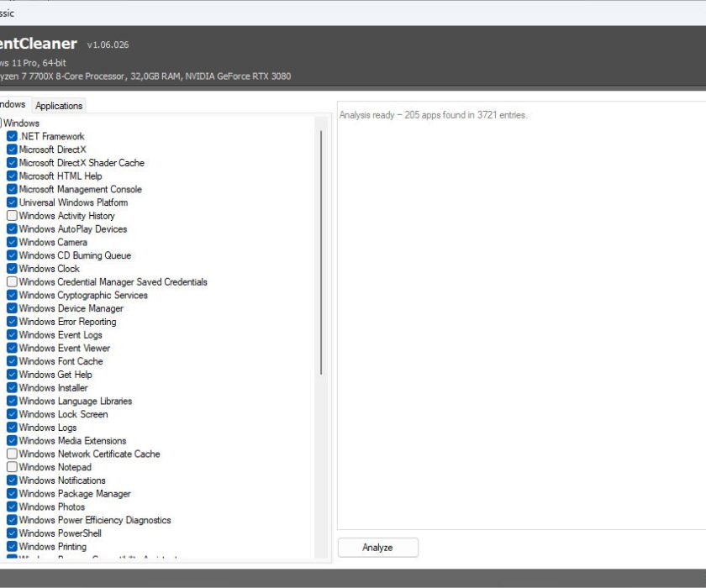The width and height of the screenshot is (706, 588).
Task: Uncheck Windows Photos checkbox
Action: [x=12, y=507]
